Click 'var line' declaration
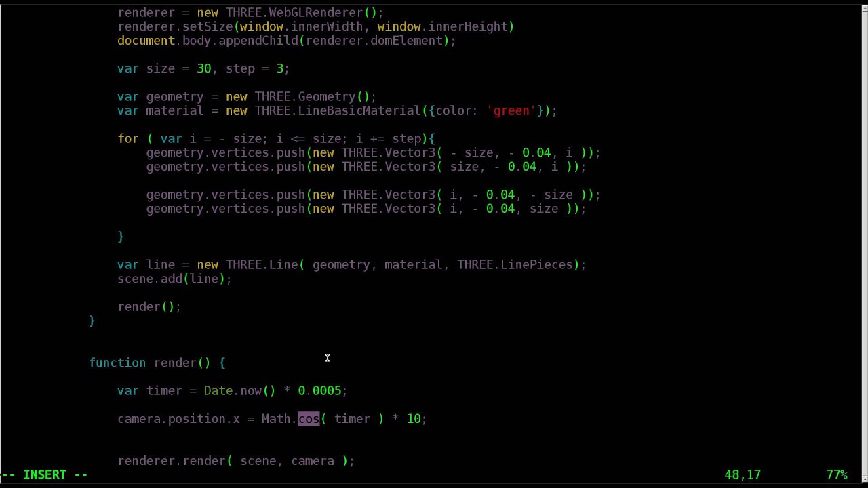 [x=146, y=264]
